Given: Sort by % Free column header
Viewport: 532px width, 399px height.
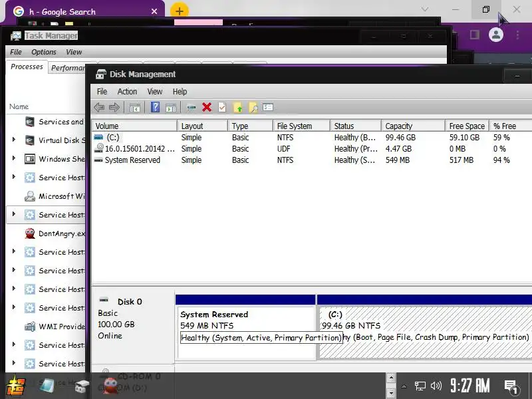Looking at the screenshot, I should (x=511, y=126).
